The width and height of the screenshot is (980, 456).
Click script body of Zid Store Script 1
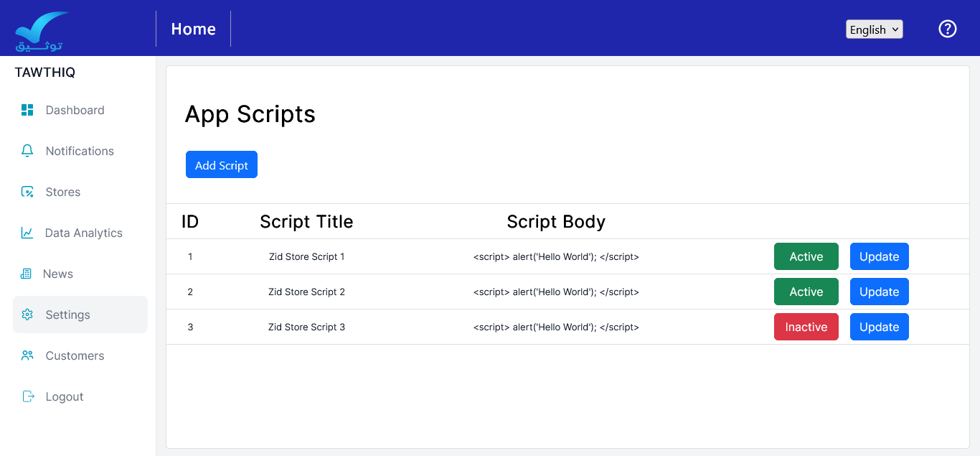pos(556,256)
